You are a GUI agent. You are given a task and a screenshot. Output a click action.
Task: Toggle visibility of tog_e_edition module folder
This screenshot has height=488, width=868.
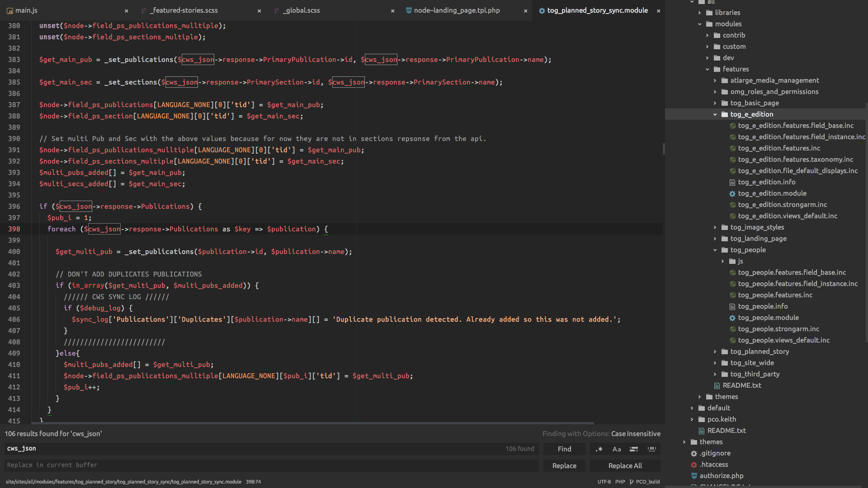point(714,114)
